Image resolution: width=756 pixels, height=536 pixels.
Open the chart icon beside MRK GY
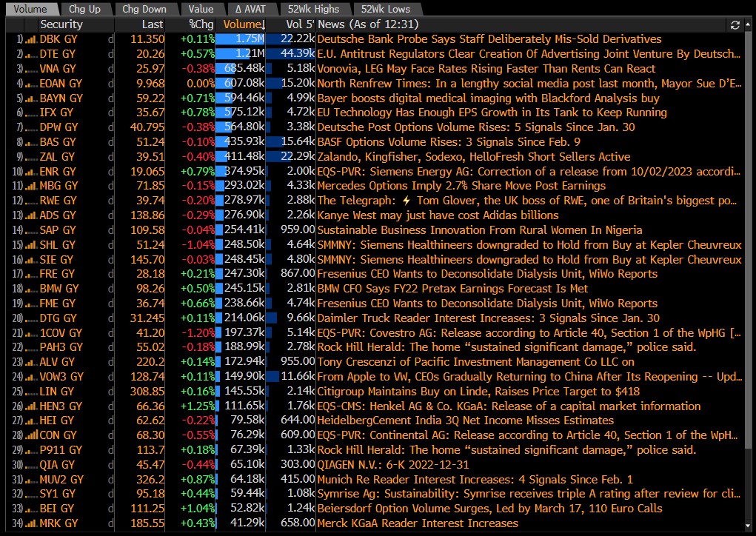[x=31, y=523]
